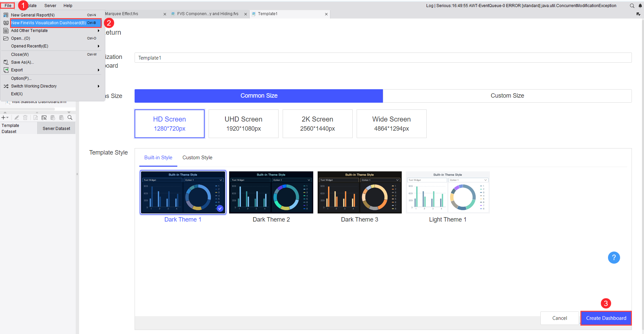Screen dimensions: 644x334
Task: Click the database with play symbol icon
Action: [x=53, y=118]
